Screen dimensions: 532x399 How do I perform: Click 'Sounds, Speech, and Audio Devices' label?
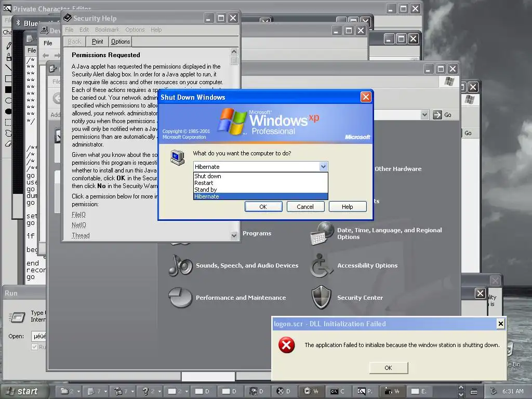click(247, 265)
